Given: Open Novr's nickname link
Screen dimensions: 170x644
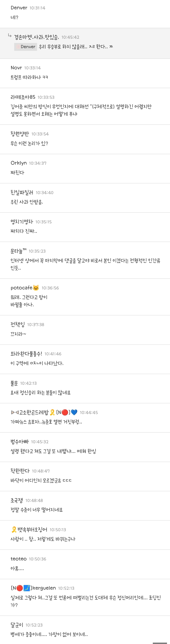Looking at the screenshot, I should [16, 68].
